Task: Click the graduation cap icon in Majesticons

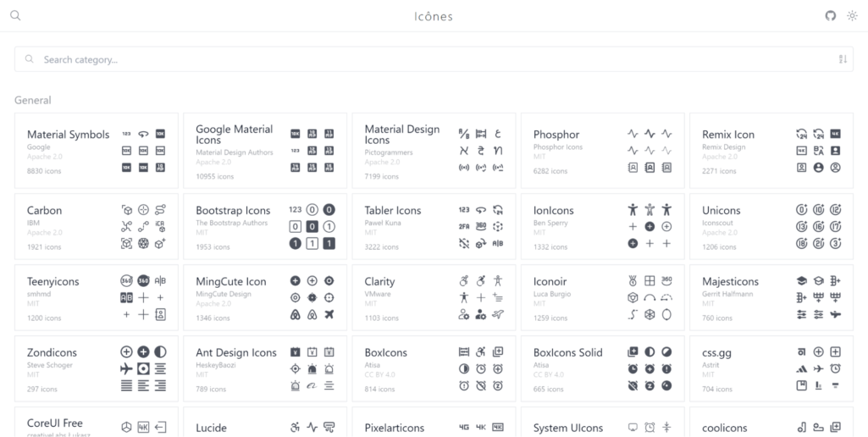Action: [801, 280]
